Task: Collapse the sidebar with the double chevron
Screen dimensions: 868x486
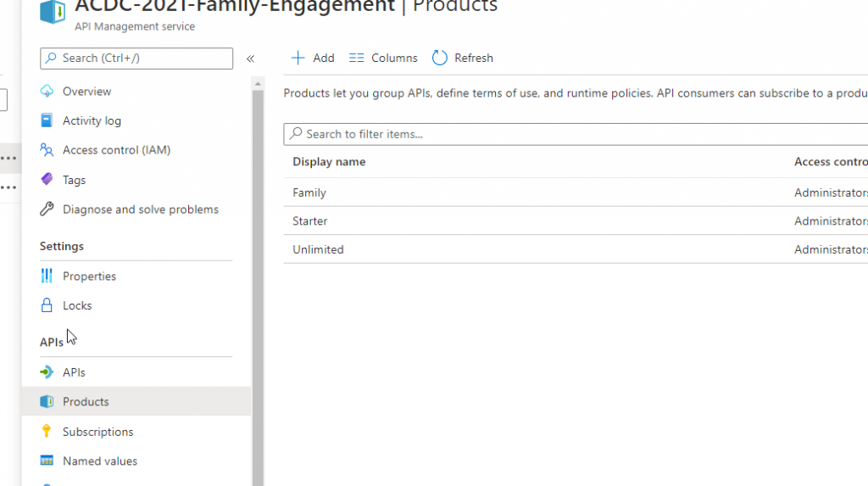Action: [x=251, y=59]
